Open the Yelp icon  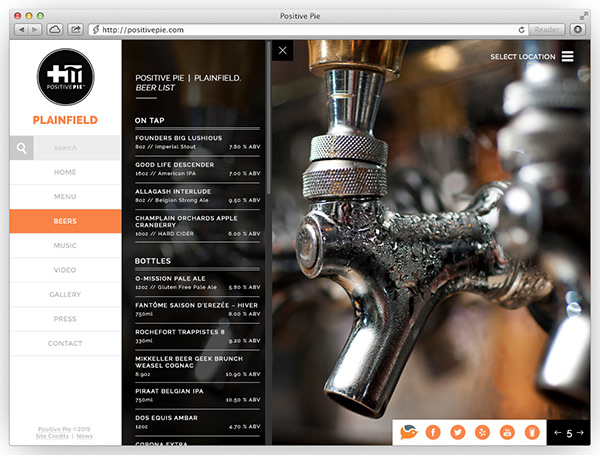pos(482,432)
